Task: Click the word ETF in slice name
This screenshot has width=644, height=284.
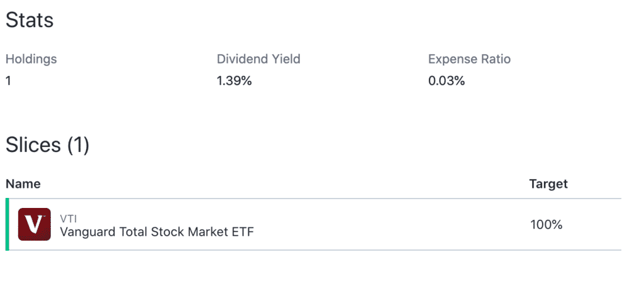Action: [243, 232]
